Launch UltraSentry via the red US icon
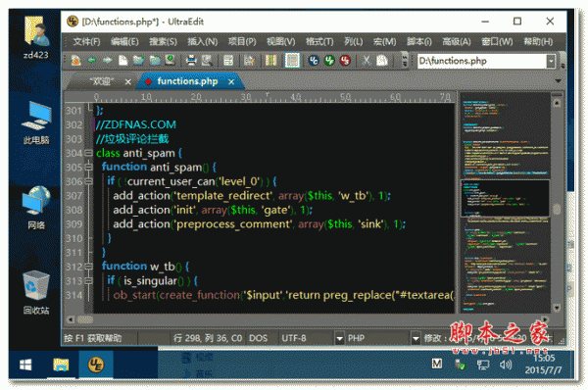 point(345,61)
